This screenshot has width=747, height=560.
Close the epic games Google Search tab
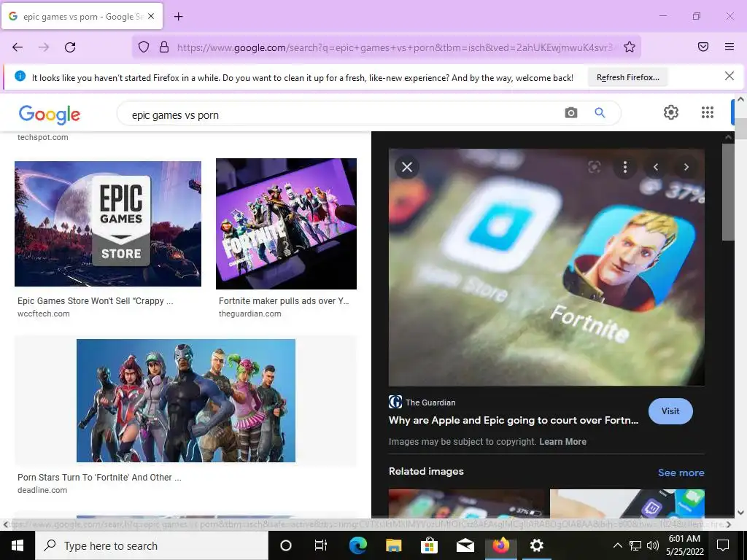point(151,16)
